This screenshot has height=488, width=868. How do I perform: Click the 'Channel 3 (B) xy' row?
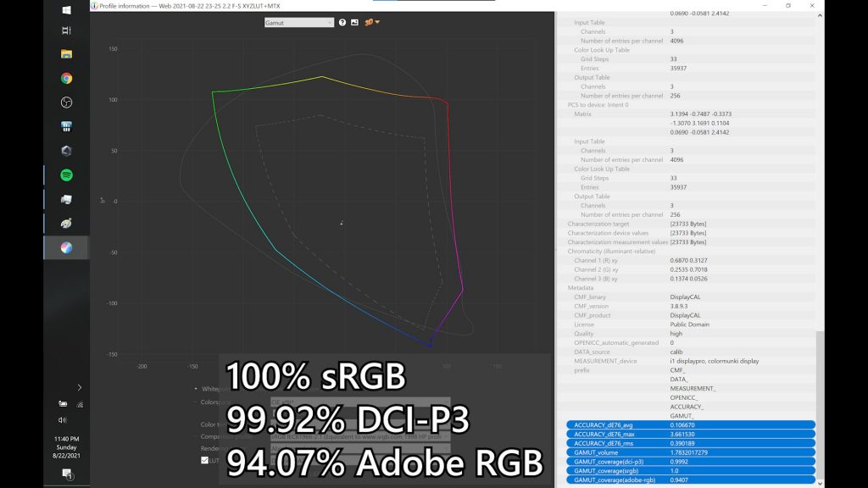(x=687, y=279)
